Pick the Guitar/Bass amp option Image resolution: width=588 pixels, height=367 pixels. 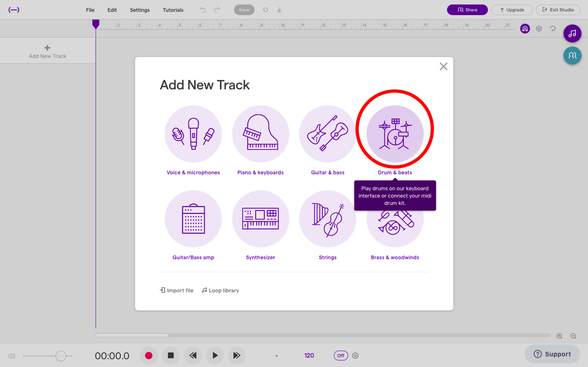click(193, 219)
